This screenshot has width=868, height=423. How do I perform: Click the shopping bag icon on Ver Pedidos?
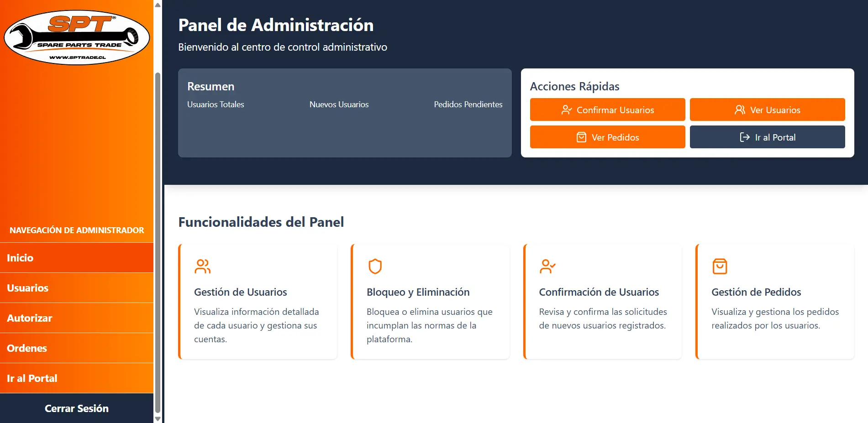581,137
